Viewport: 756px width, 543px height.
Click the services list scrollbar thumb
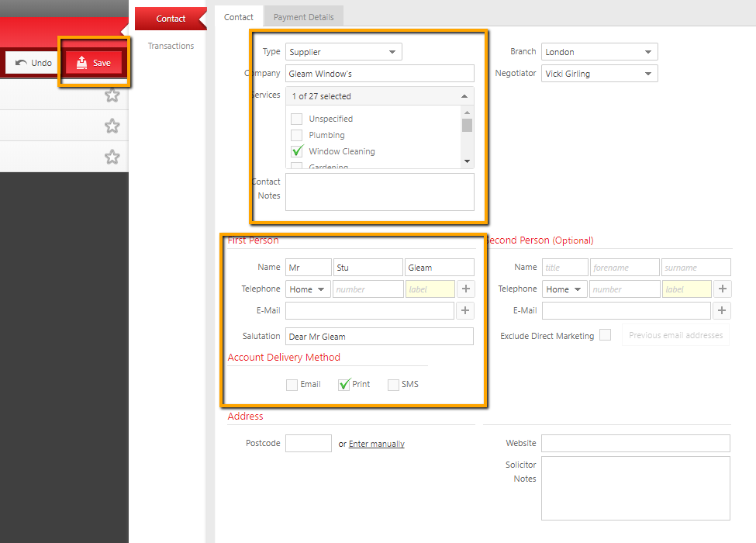(467, 126)
